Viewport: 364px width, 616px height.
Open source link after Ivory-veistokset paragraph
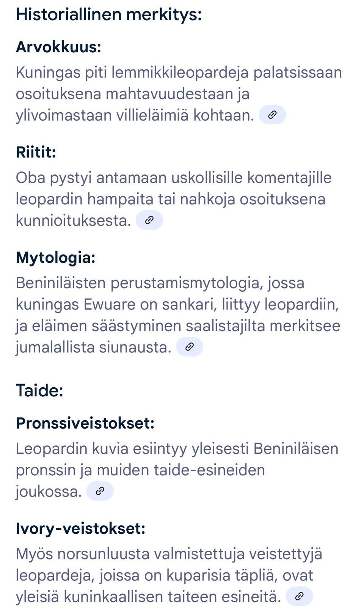pyautogui.click(x=299, y=596)
